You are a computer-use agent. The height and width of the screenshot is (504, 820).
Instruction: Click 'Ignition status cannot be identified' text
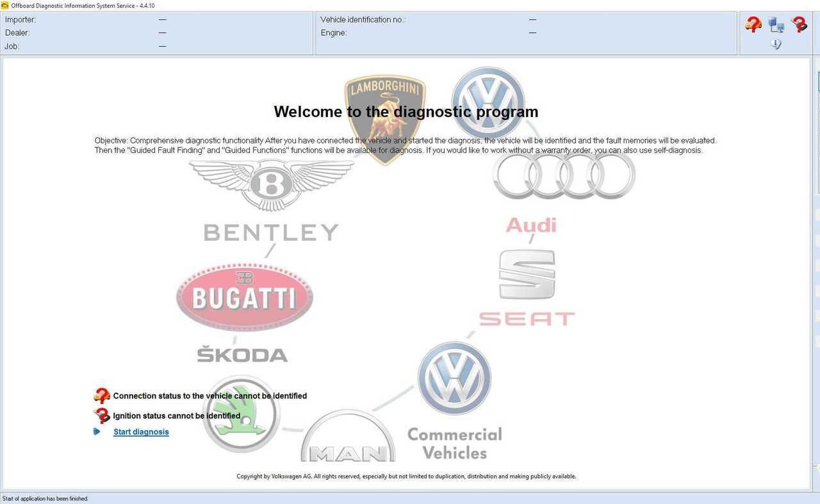pyautogui.click(x=177, y=416)
